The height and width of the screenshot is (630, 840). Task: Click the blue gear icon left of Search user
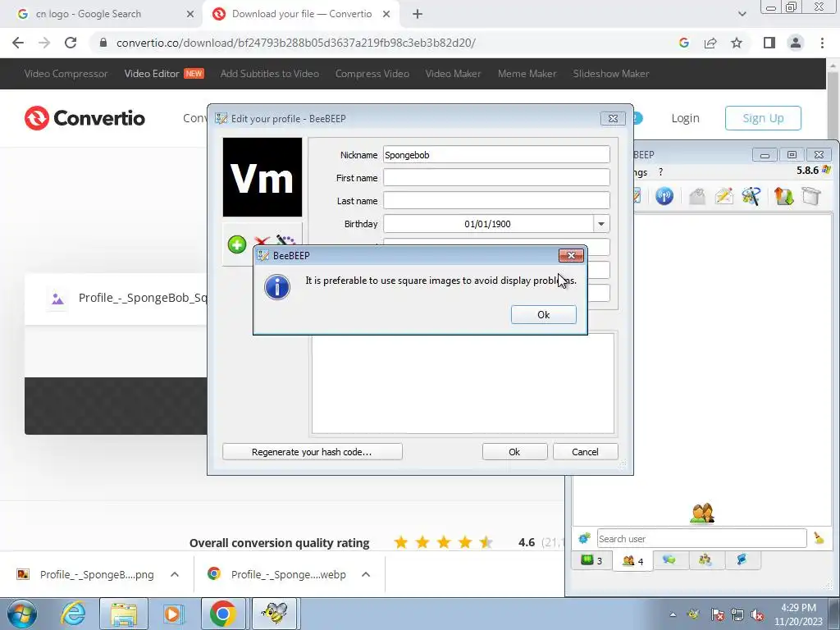click(x=584, y=538)
